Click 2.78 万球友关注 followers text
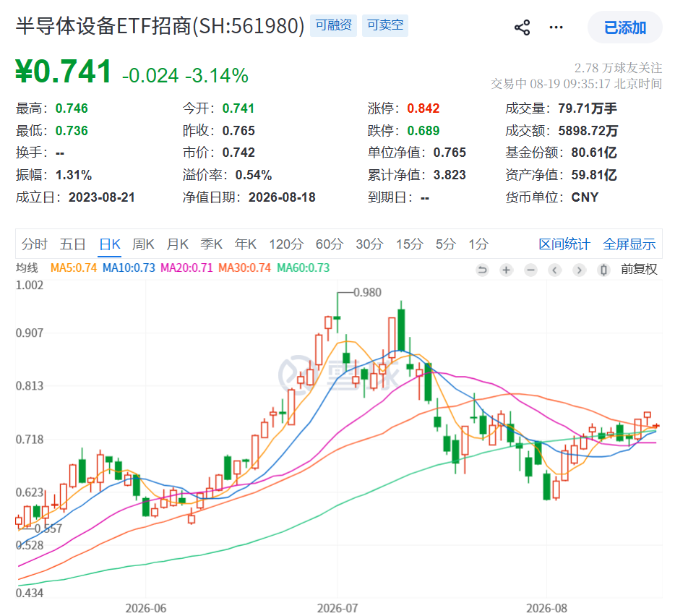675x616 pixels. (x=618, y=68)
